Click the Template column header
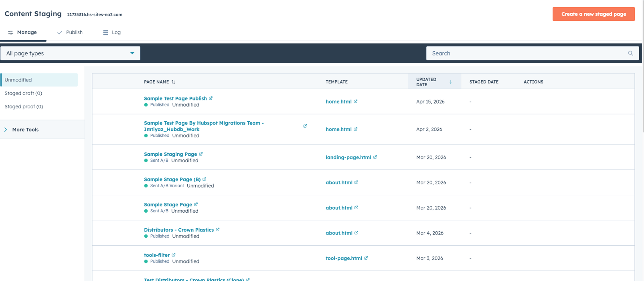644x281 pixels. pos(336,82)
